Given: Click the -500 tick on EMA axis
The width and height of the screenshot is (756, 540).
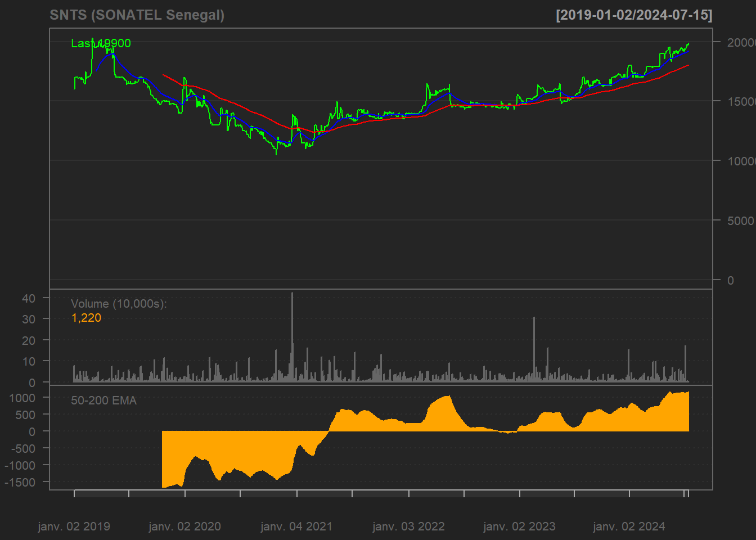Looking at the screenshot, I should (x=24, y=448).
